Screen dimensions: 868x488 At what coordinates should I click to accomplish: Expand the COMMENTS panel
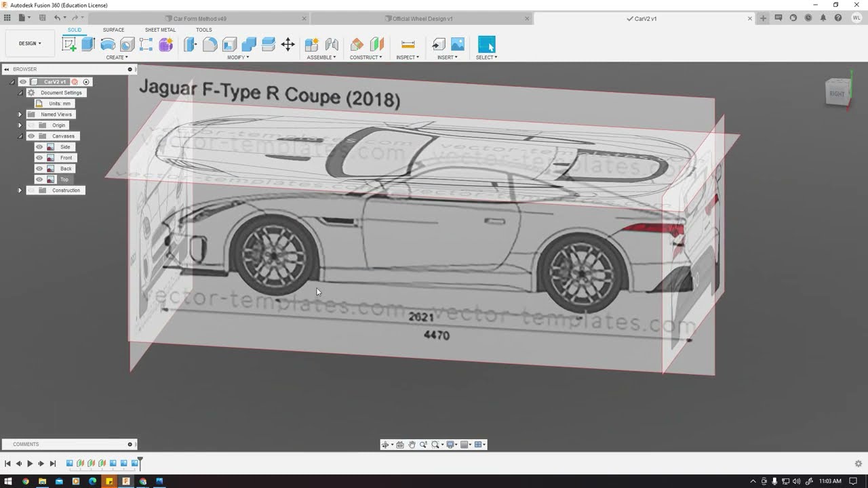[x=130, y=445]
